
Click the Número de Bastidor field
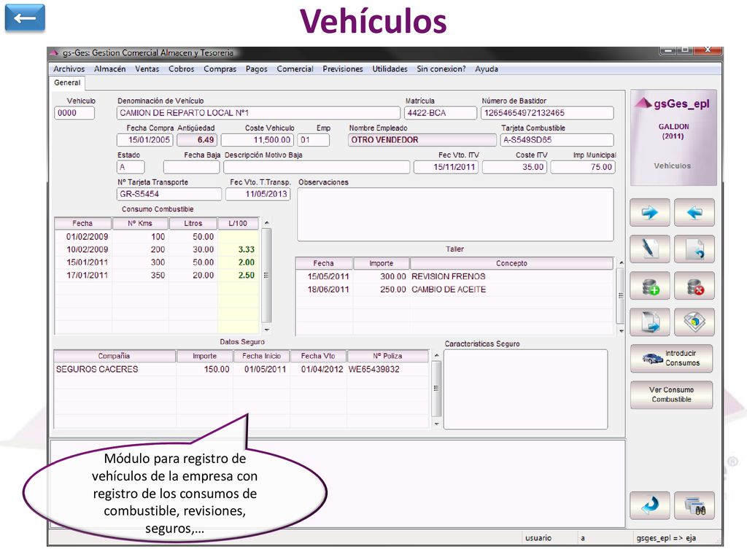[547, 113]
